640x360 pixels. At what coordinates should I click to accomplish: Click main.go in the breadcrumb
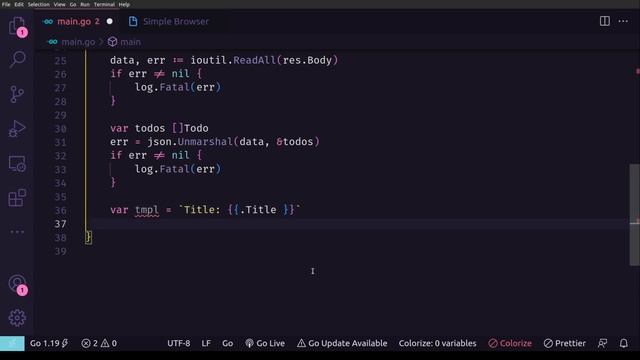tap(78, 42)
